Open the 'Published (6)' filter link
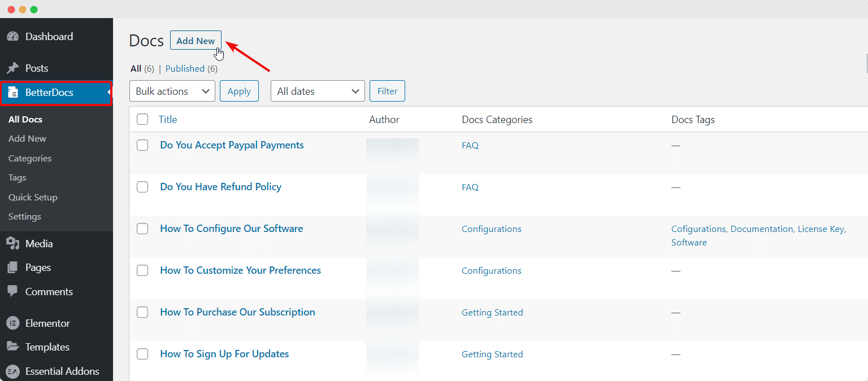 point(185,68)
